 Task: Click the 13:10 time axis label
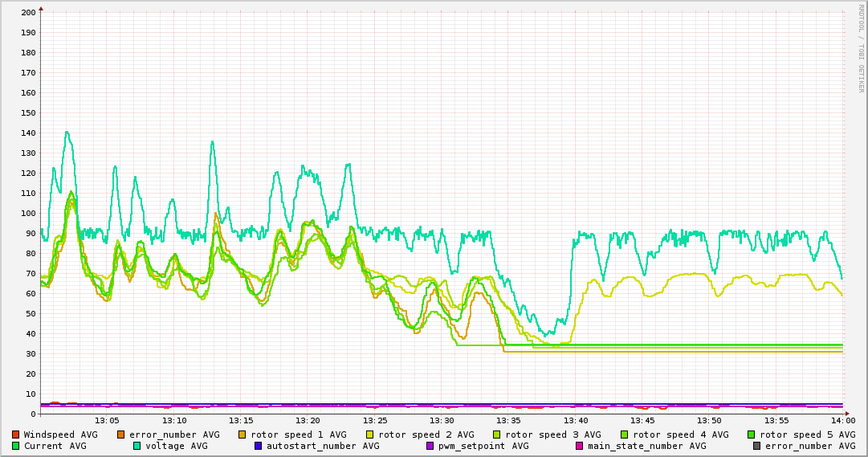[x=173, y=422]
